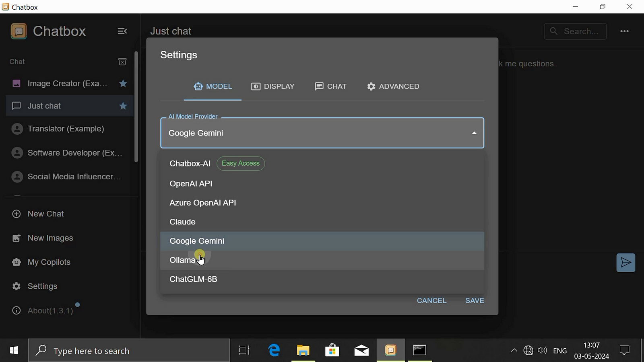Click the sidebar chat list scrollbar
644x362 pixels.
coord(136,107)
